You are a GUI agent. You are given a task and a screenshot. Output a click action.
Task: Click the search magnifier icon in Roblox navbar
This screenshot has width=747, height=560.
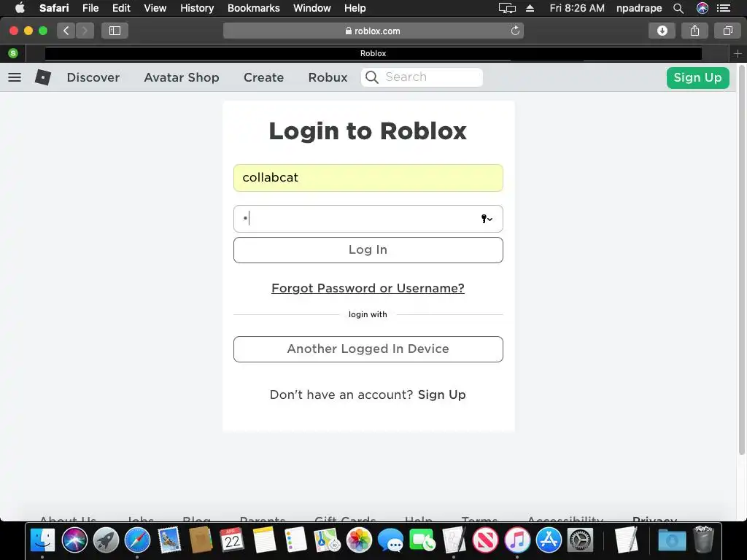(372, 77)
